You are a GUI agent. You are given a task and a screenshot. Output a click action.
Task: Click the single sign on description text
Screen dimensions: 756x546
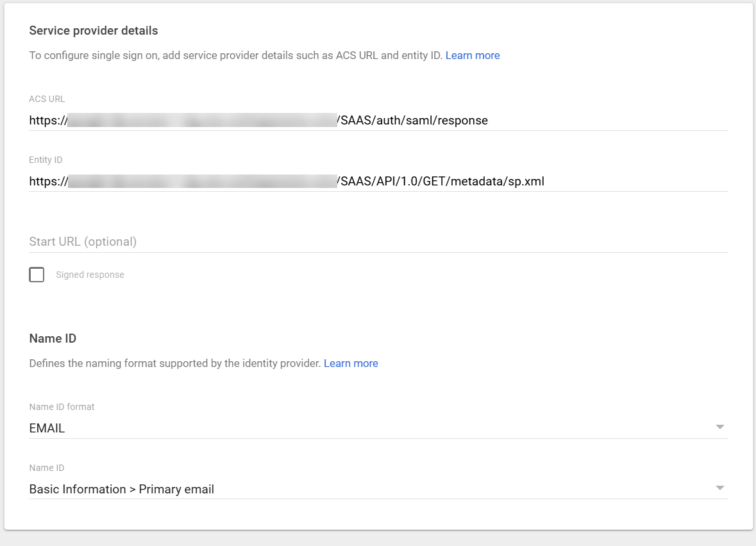click(236, 55)
